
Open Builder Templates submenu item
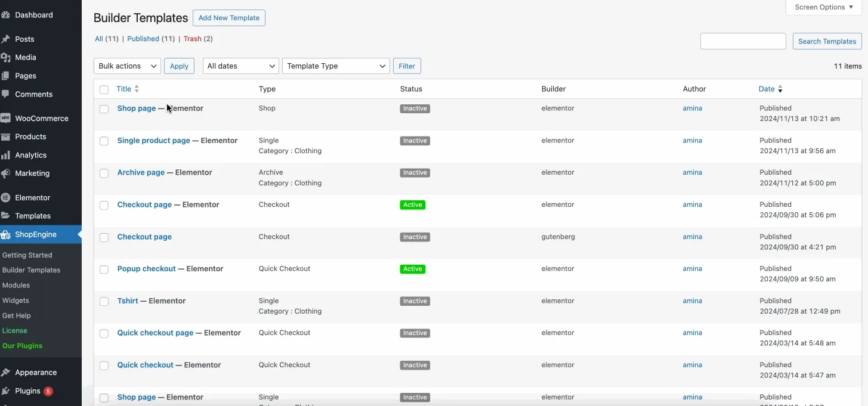click(32, 270)
